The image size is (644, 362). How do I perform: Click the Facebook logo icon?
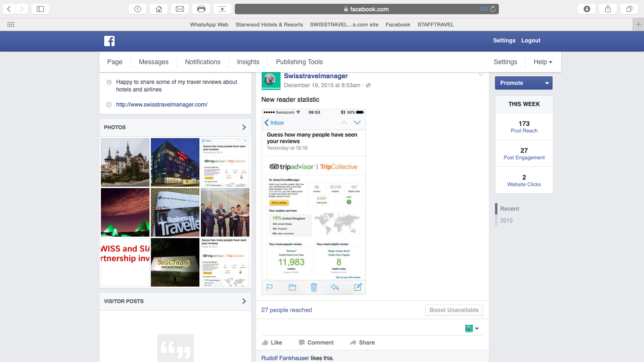coord(109,41)
